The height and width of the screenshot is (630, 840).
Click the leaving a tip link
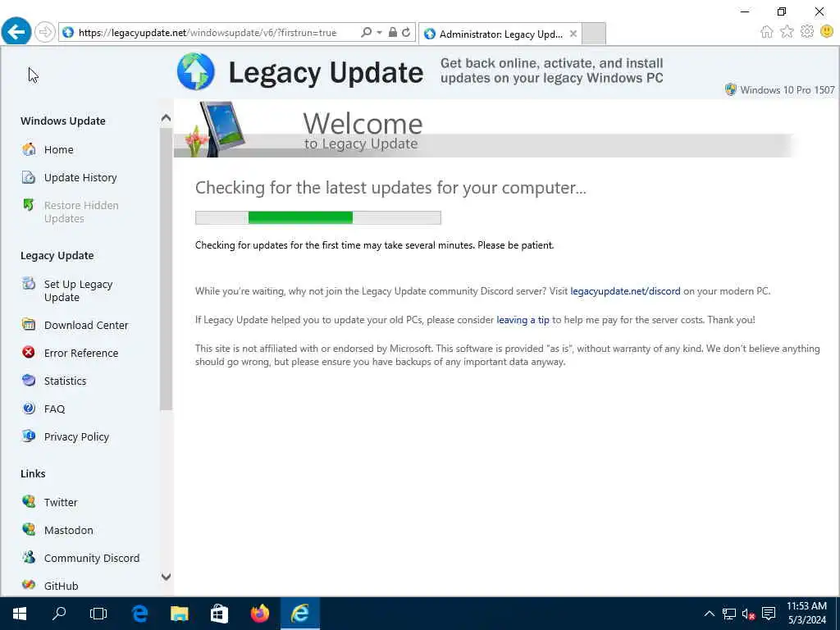(523, 320)
